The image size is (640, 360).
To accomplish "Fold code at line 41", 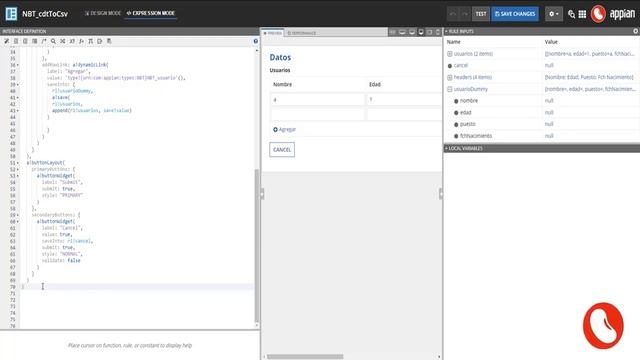I will (18, 98).
